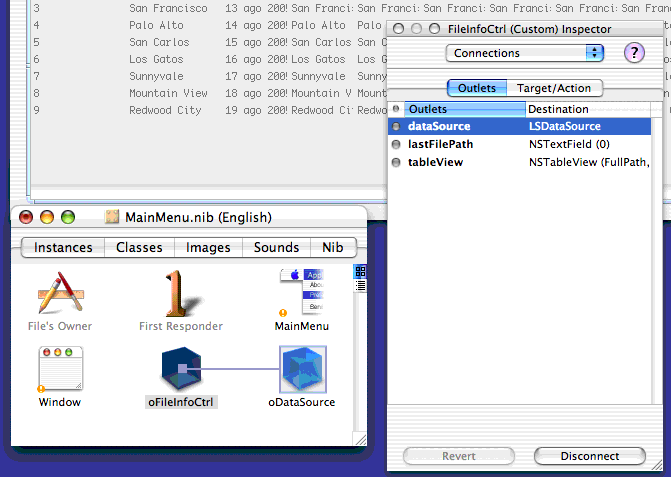Click the purple help question mark button
The height and width of the screenshot is (477, 671).
pos(634,53)
